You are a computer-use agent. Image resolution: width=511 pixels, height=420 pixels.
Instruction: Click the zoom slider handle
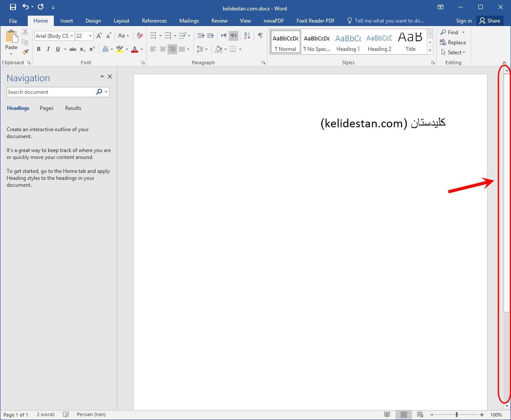pos(457,415)
